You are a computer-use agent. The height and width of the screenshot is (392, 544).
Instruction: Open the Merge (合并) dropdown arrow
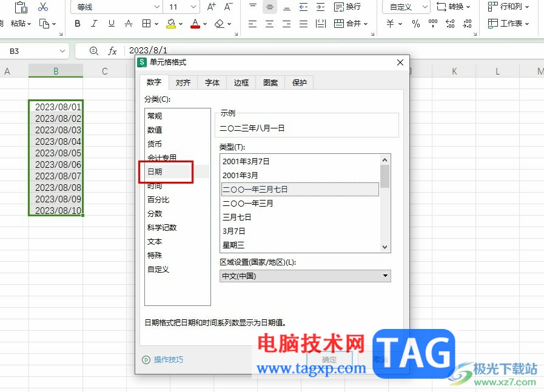(x=366, y=24)
